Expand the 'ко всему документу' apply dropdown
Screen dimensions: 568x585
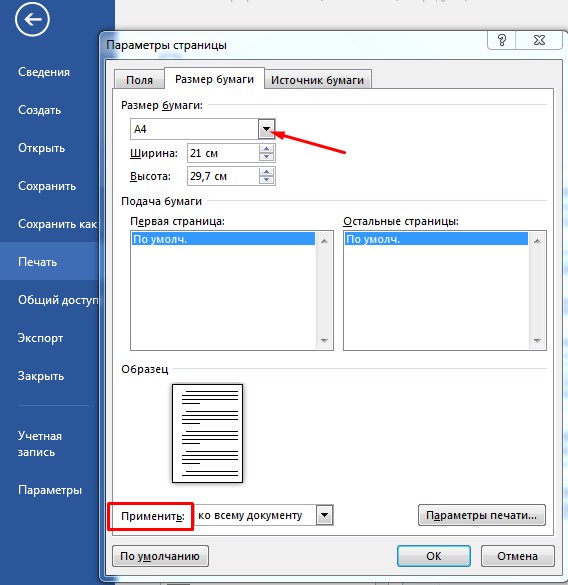point(324,515)
